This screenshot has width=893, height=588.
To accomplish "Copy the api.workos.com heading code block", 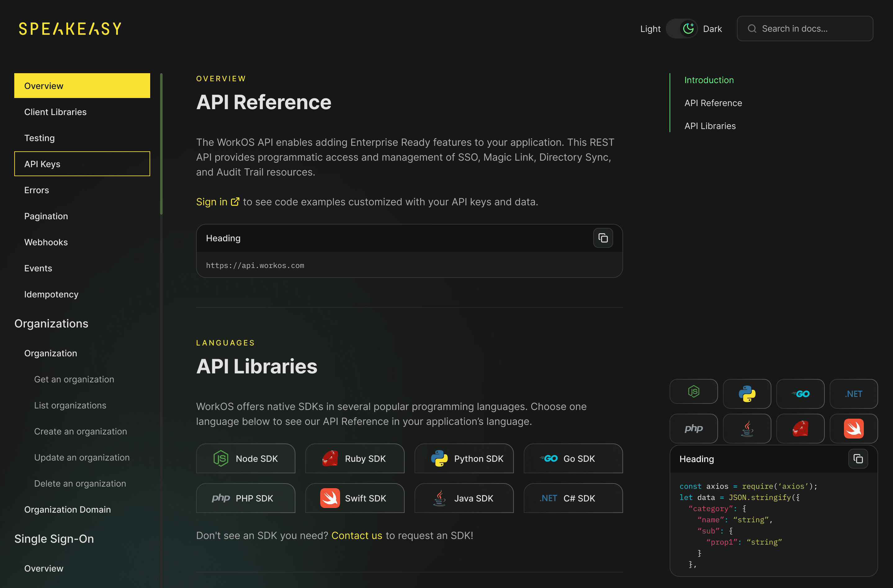I will click(x=603, y=238).
